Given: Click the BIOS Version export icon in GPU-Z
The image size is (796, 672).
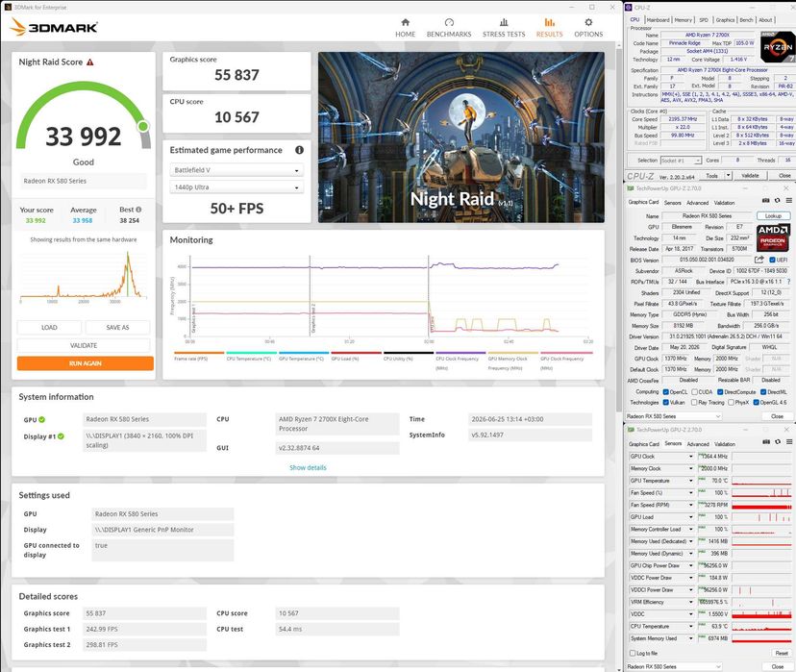Looking at the screenshot, I should (759, 260).
